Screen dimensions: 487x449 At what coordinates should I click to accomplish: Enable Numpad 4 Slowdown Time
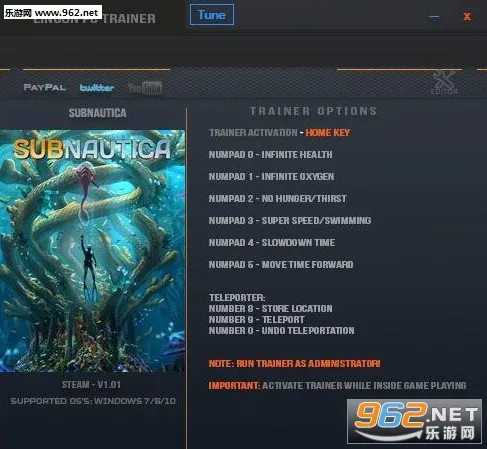click(272, 243)
